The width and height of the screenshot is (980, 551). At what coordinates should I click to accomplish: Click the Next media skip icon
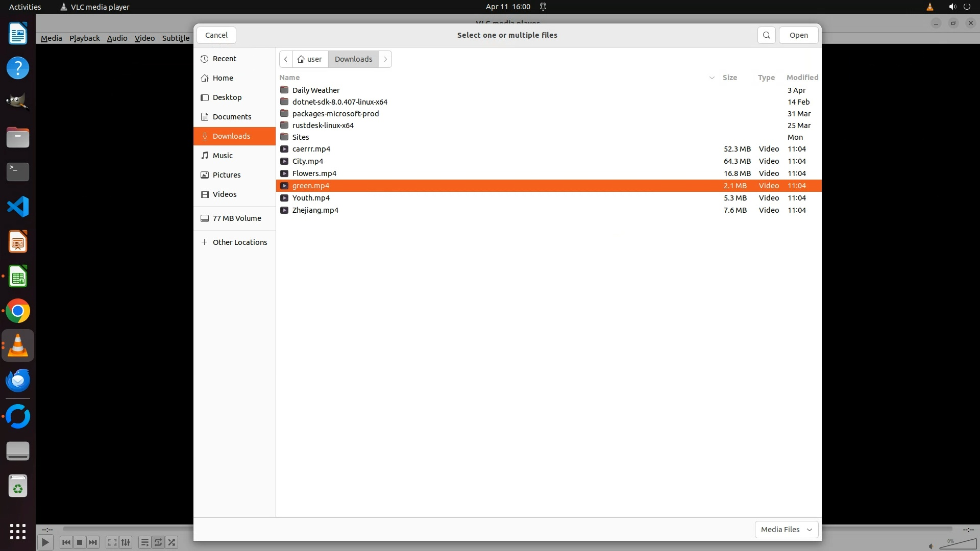[x=93, y=542]
